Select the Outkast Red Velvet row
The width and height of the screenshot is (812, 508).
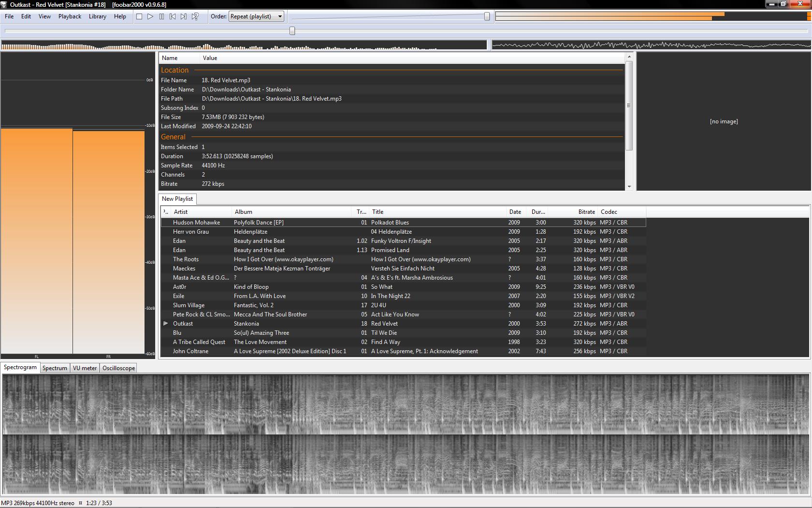404,324
